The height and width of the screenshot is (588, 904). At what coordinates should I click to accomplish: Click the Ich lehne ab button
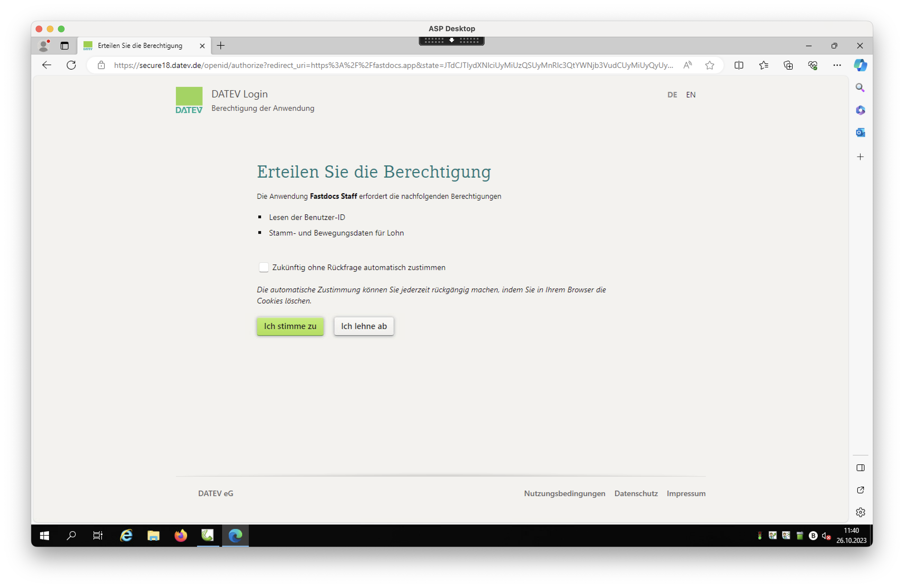(363, 326)
